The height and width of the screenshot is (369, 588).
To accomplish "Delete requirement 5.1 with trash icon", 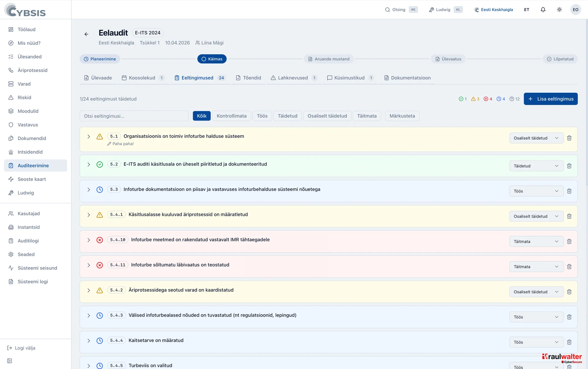I will click(x=569, y=138).
